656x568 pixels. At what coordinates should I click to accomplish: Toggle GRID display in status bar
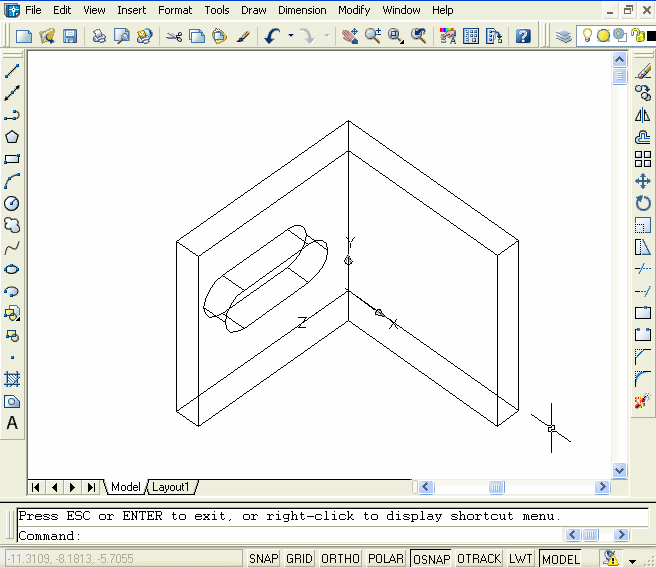pyautogui.click(x=299, y=559)
